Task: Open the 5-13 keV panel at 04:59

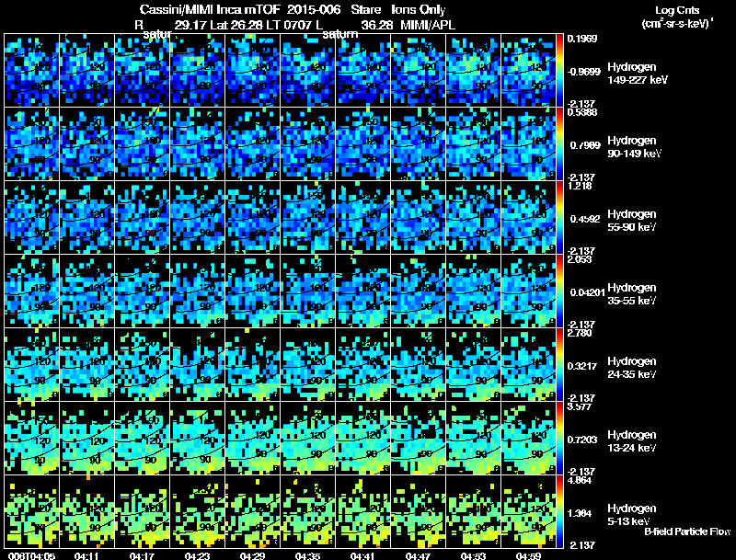Action: point(528,512)
